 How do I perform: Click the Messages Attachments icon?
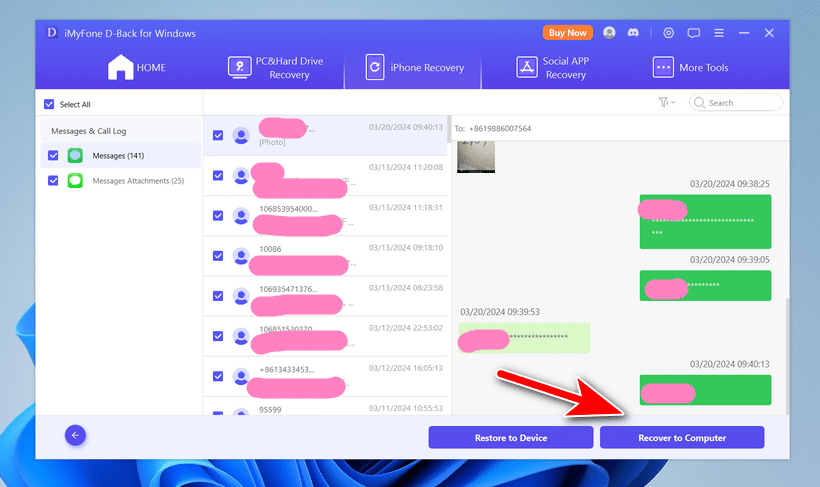[x=75, y=181]
